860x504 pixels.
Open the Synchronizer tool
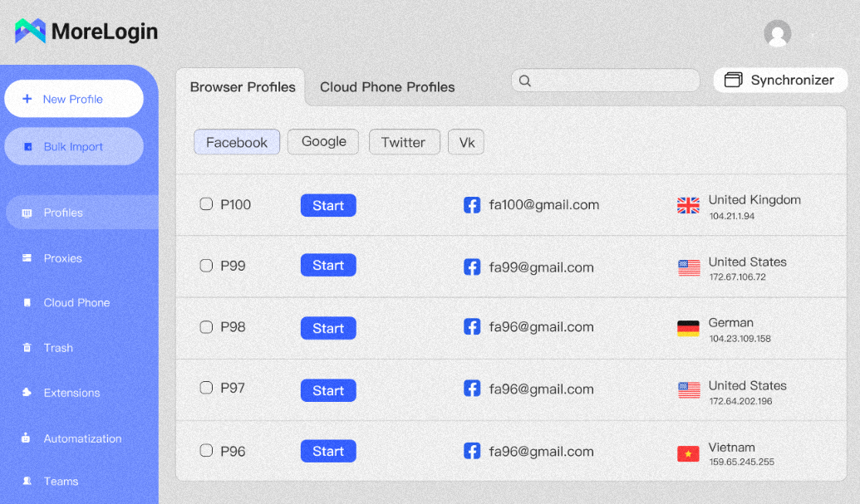click(x=780, y=81)
